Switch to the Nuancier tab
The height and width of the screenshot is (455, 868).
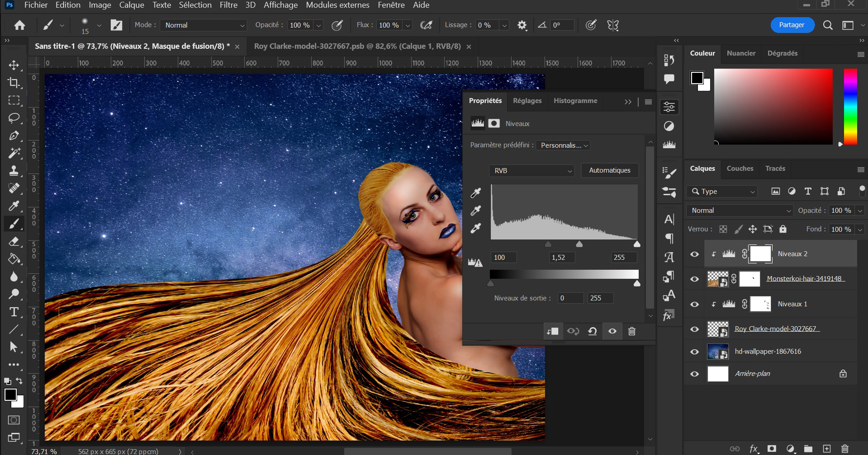pos(741,53)
